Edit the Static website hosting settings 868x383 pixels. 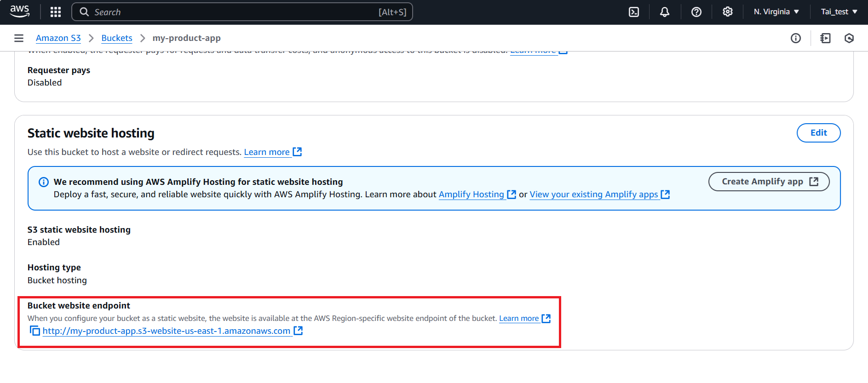818,133
